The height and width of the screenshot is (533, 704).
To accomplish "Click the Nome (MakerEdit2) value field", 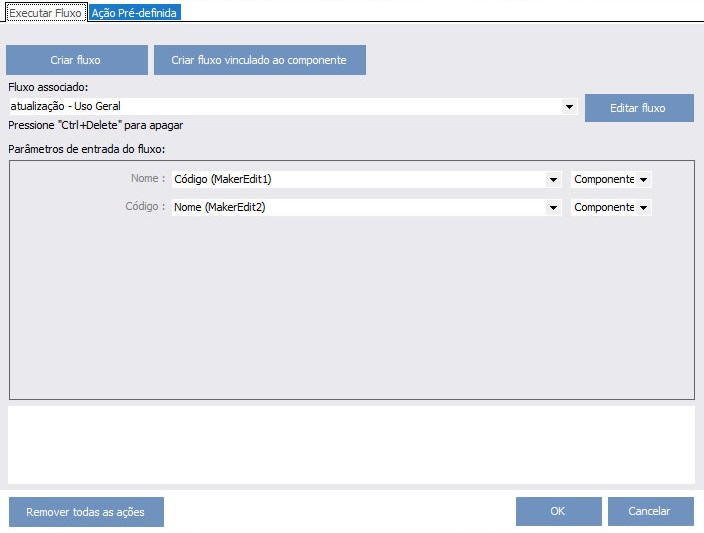I will click(x=355, y=207).
